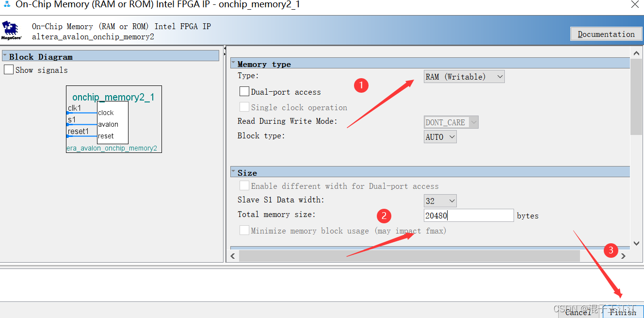
Task: Click the era_avalon_onchip_memory2 diagram caption
Action: [x=112, y=148]
